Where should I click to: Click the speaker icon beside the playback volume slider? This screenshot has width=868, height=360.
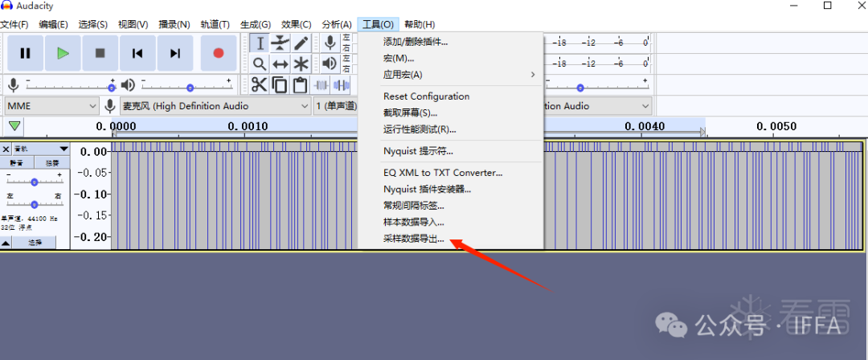pyautogui.click(x=128, y=84)
